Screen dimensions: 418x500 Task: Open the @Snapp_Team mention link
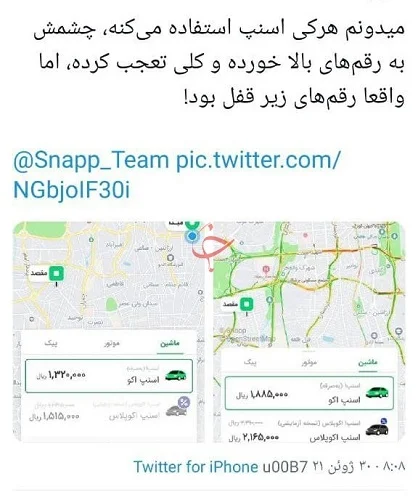(91, 161)
